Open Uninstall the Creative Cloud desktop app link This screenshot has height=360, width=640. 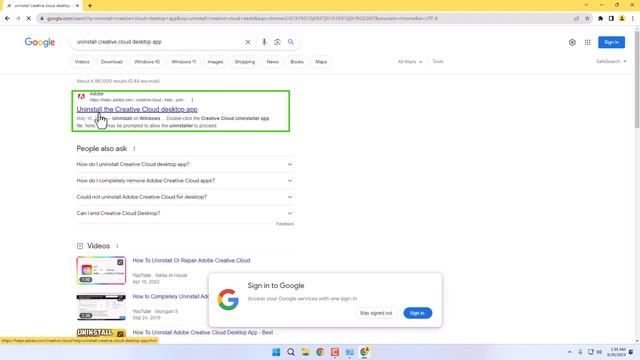point(137,109)
